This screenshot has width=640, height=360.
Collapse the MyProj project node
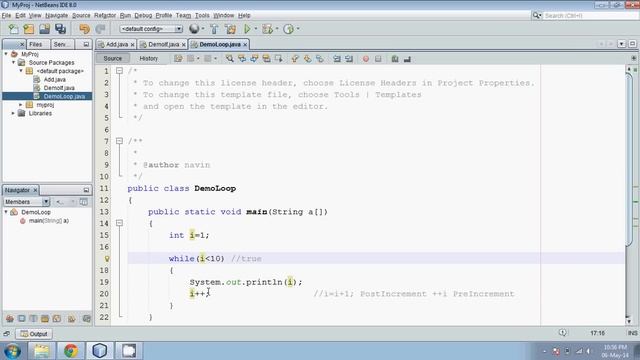pyautogui.click(x=6, y=54)
